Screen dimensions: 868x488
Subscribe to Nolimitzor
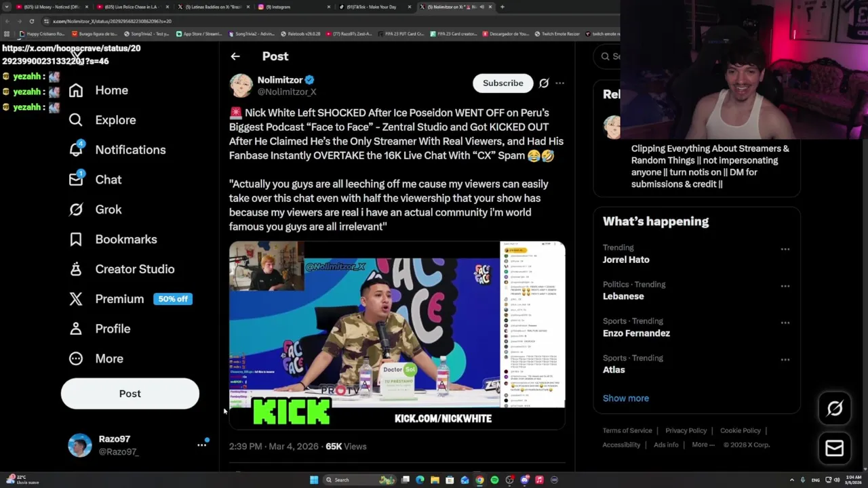(x=502, y=83)
